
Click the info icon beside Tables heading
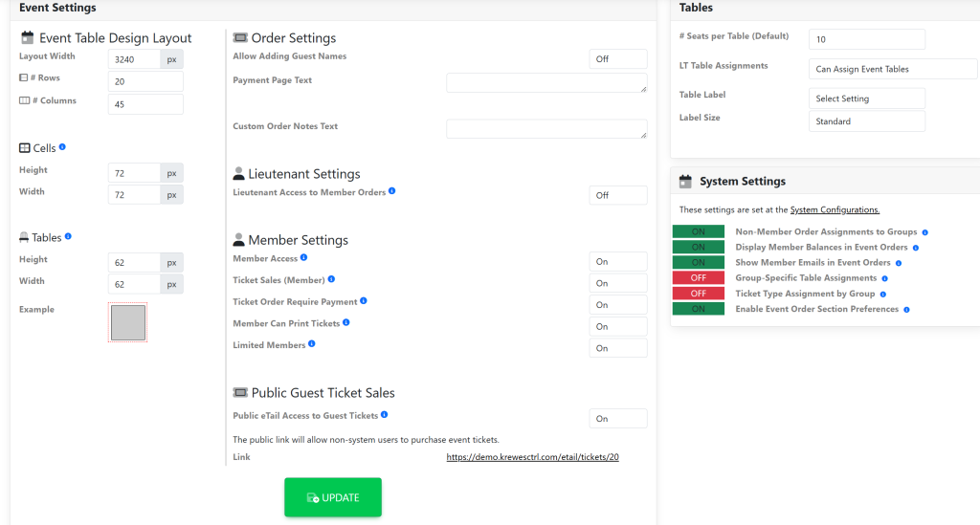[68, 236]
